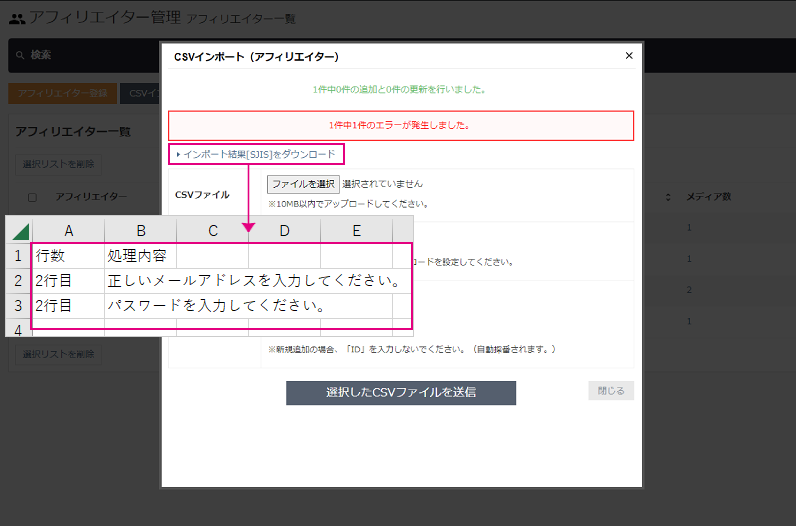796x526 pixels.
Task: Select spreadsheet column C header
Action: click(x=213, y=231)
